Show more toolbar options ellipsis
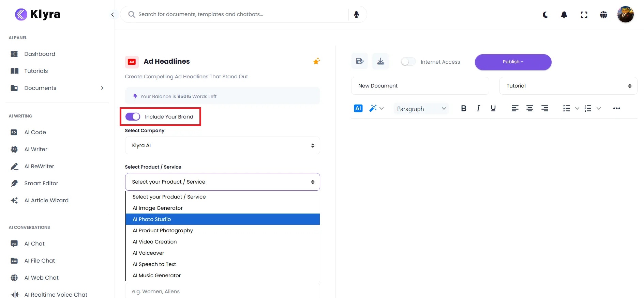Viewport: 644px width, 298px height. [x=616, y=108]
